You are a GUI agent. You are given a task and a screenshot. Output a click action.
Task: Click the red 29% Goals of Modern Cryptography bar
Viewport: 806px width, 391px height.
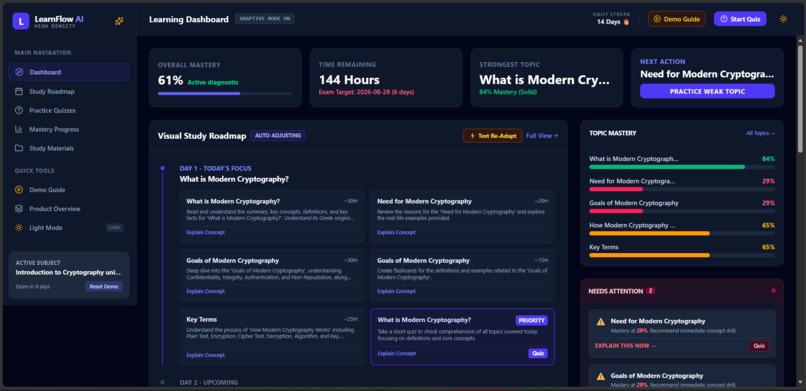click(682, 211)
